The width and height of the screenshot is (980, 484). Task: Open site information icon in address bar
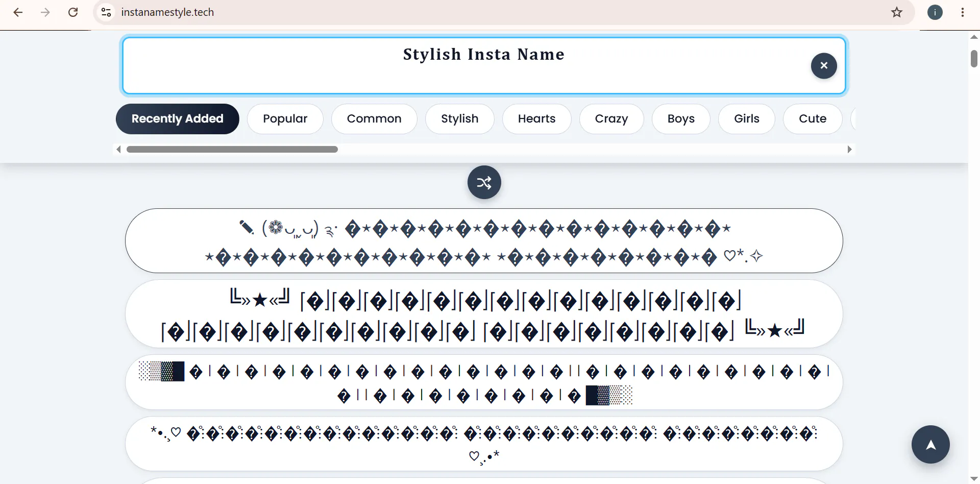click(106, 12)
